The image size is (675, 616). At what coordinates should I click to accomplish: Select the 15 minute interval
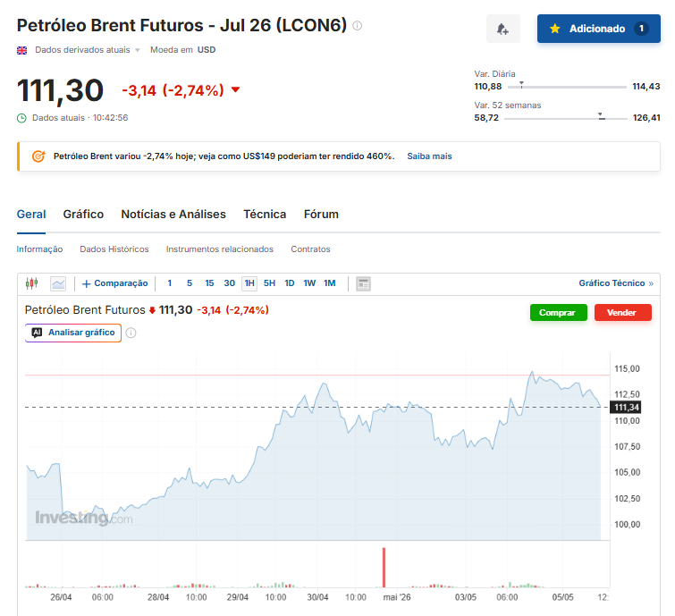click(x=209, y=283)
